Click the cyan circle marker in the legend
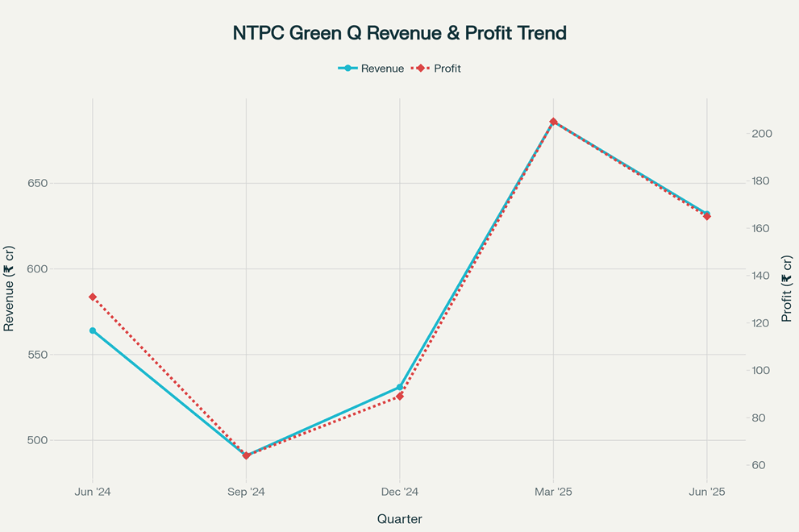The height and width of the screenshot is (532, 799). (347, 69)
